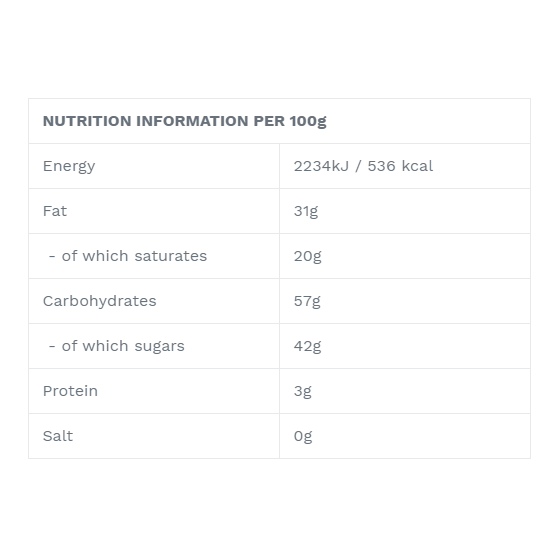Click the 100g text in the header

click(x=308, y=121)
